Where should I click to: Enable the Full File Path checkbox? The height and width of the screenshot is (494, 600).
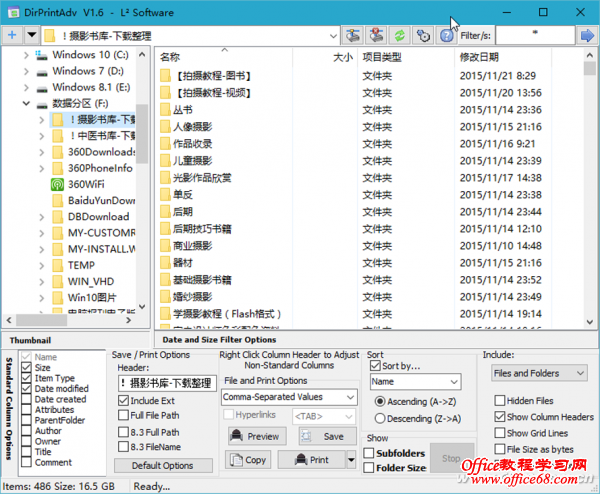coord(123,415)
